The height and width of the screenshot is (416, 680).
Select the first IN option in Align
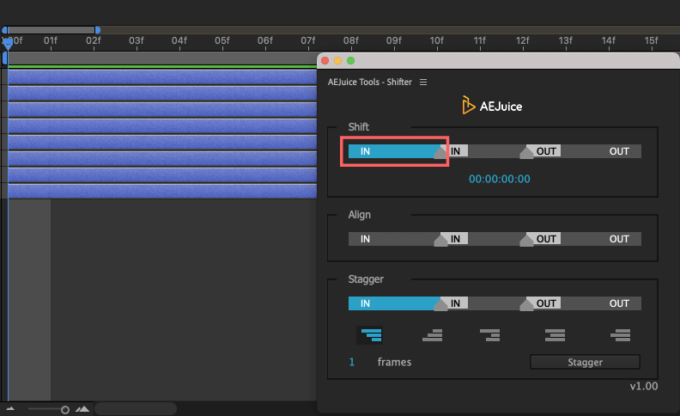point(365,239)
